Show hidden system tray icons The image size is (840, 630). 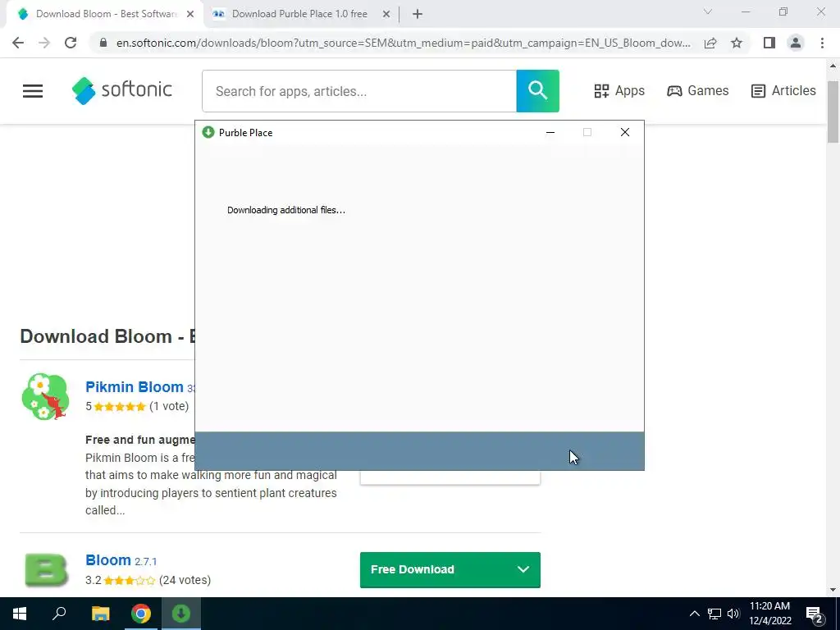point(694,614)
